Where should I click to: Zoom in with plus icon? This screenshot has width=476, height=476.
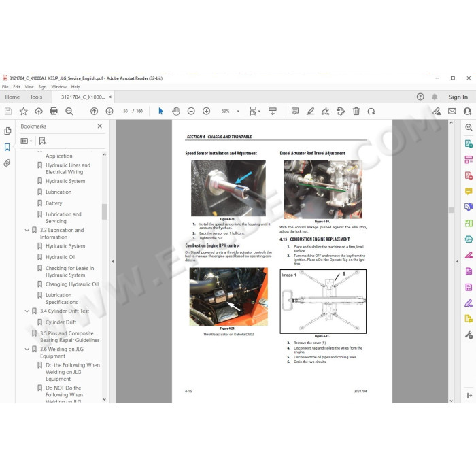click(x=207, y=112)
